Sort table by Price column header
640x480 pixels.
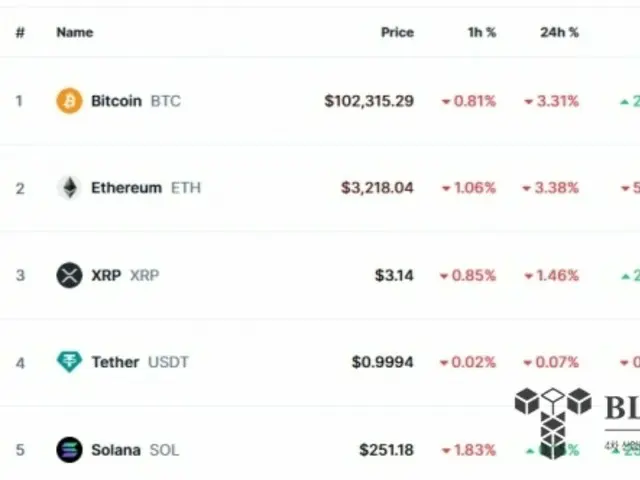(x=397, y=32)
